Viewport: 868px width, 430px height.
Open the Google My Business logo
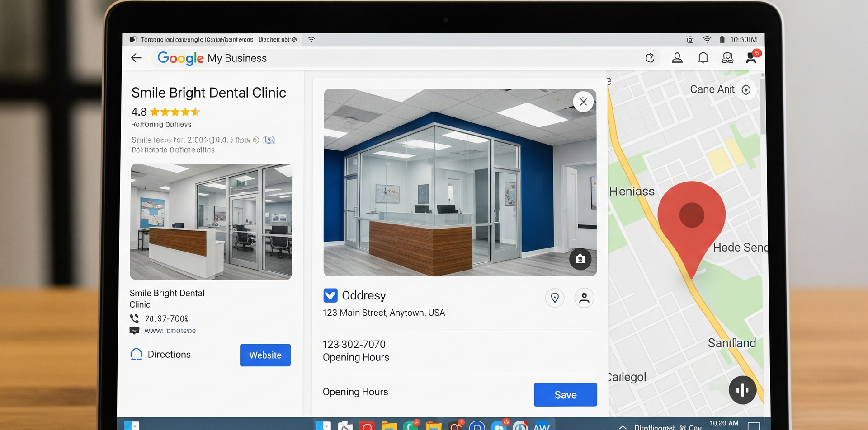click(x=212, y=58)
